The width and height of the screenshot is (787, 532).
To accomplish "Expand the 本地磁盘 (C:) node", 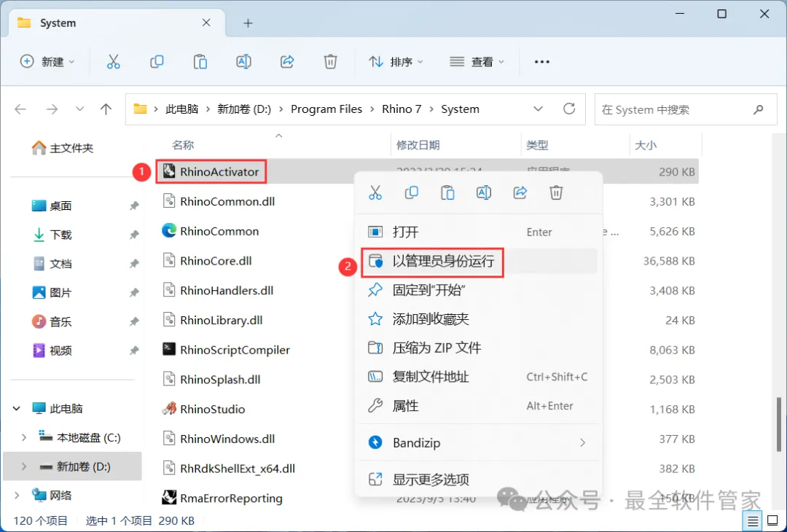I will coord(23,438).
